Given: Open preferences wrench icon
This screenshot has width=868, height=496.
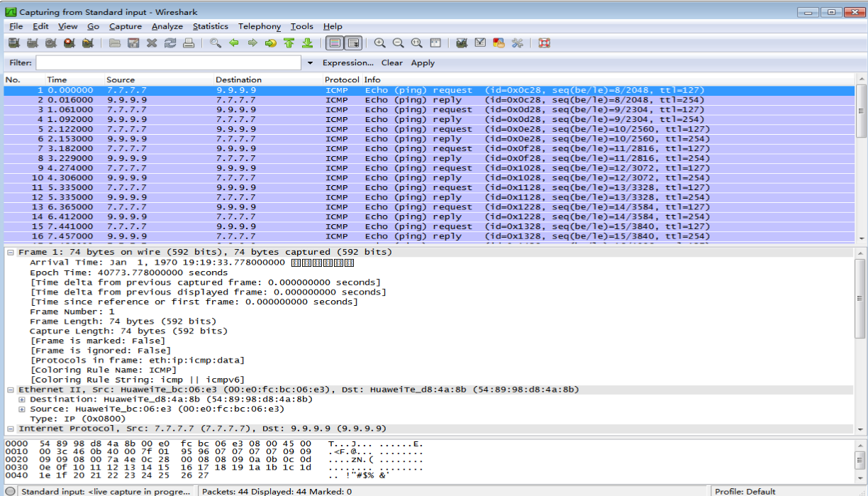Looking at the screenshot, I should [518, 43].
